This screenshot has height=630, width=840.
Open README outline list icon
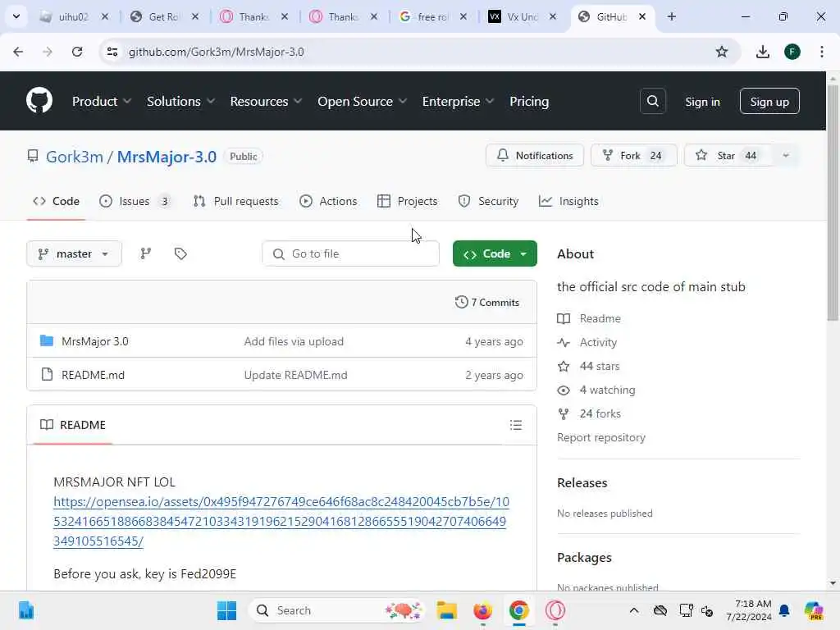pos(516,425)
